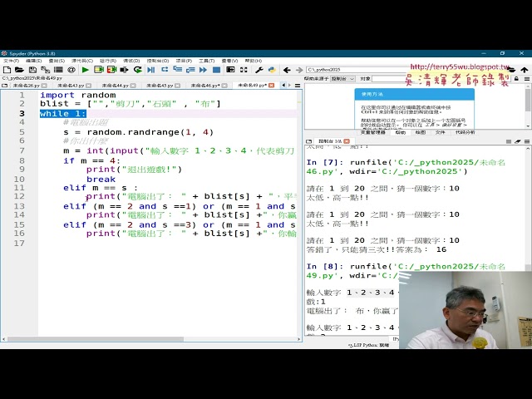Switch to the 未命名44.py editor tab
532x399 pixels.
click(x=115, y=86)
